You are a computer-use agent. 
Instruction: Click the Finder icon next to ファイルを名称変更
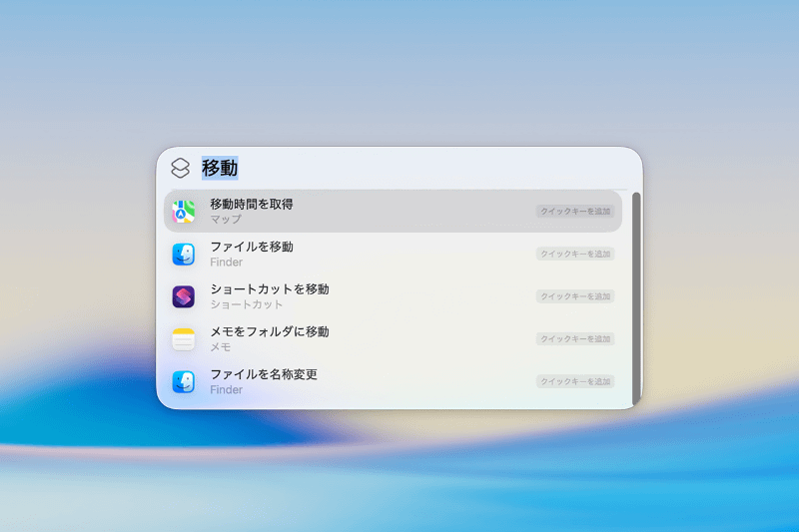click(184, 381)
